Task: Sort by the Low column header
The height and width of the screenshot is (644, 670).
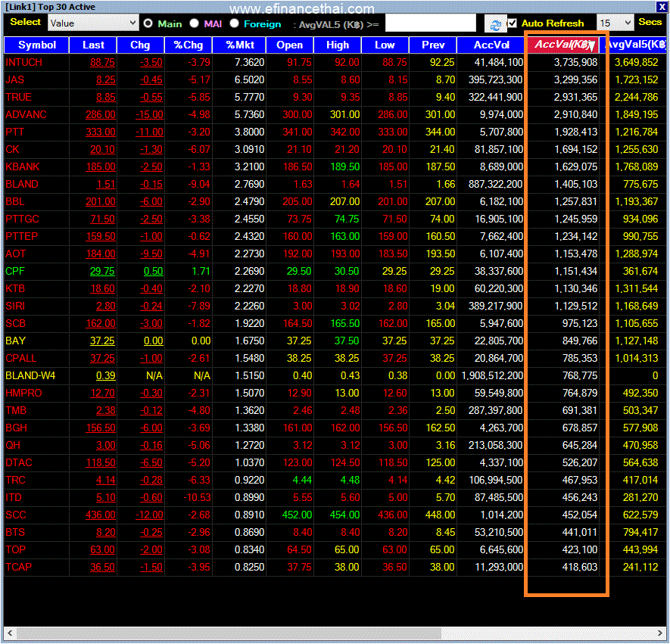Action: [x=385, y=45]
